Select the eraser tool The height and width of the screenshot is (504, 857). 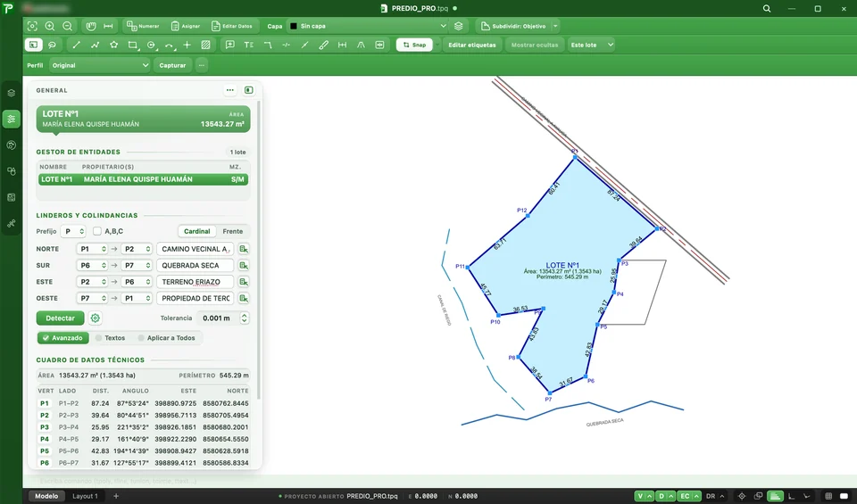click(x=323, y=45)
